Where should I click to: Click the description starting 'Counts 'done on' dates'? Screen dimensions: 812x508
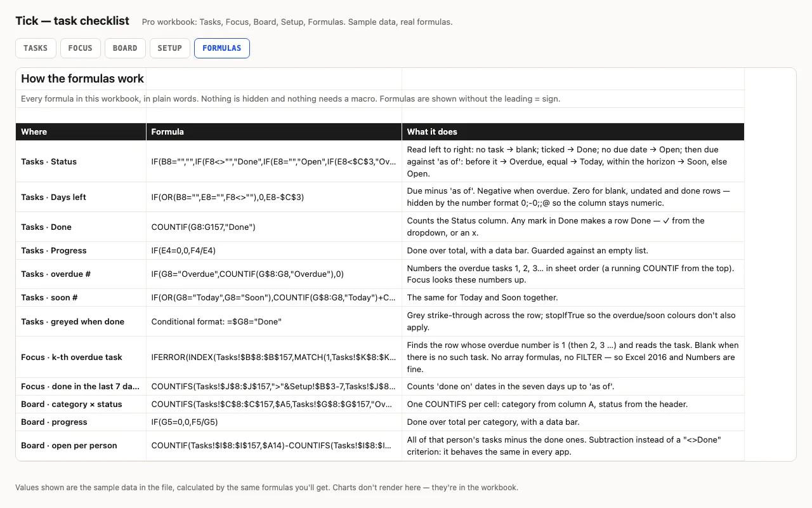[x=573, y=386]
